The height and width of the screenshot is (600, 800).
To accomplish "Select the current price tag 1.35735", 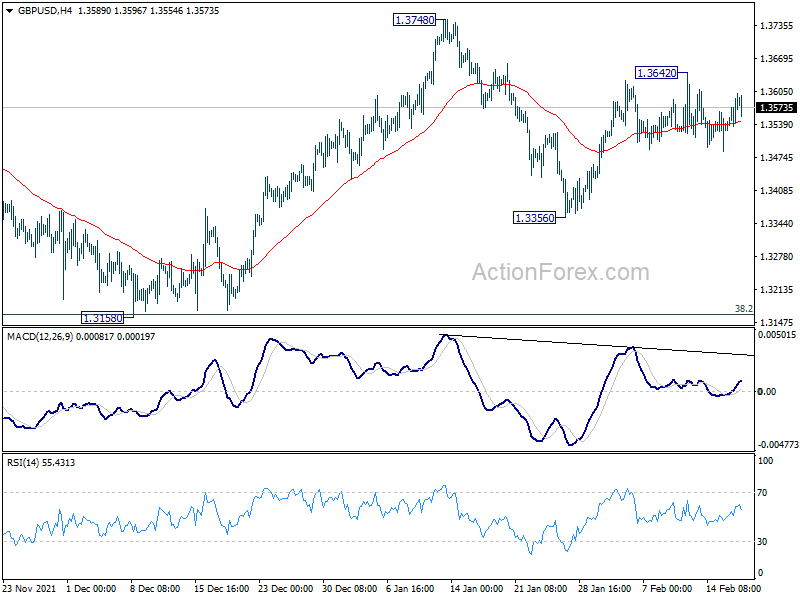I will (777, 108).
